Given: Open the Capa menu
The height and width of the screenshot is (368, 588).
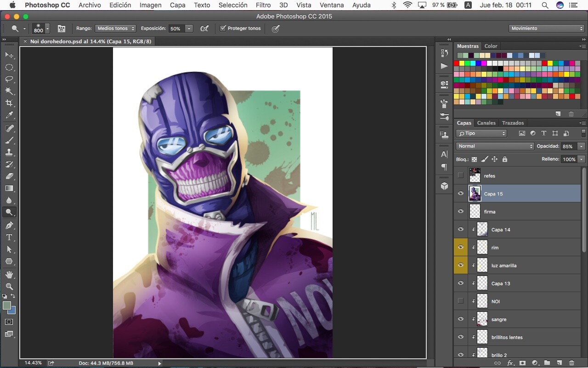Looking at the screenshot, I should [178, 5].
